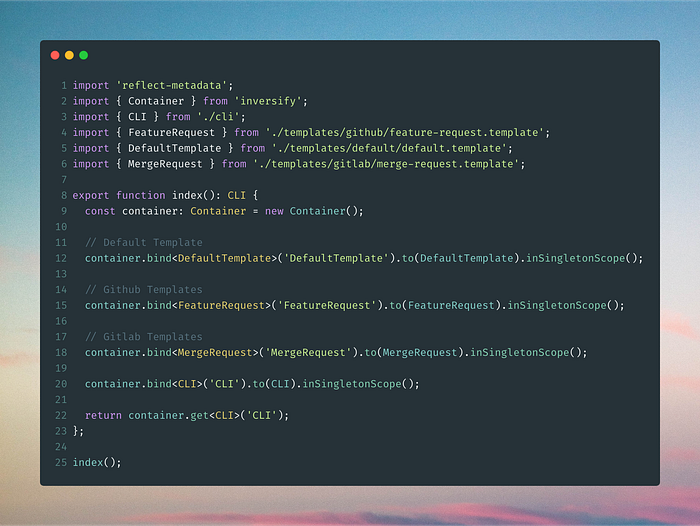Click the default.template import path
The width and height of the screenshot is (700, 526).
[x=389, y=148]
